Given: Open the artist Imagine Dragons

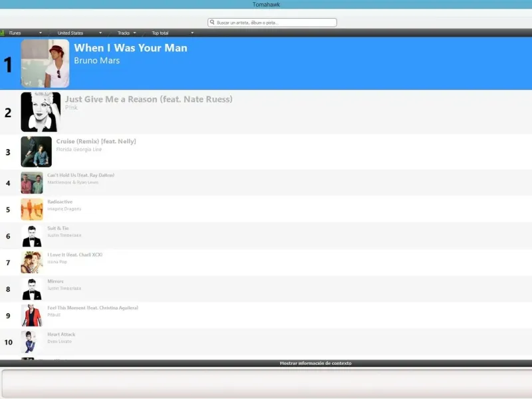Looking at the screenshot, I should click(64, 209).
